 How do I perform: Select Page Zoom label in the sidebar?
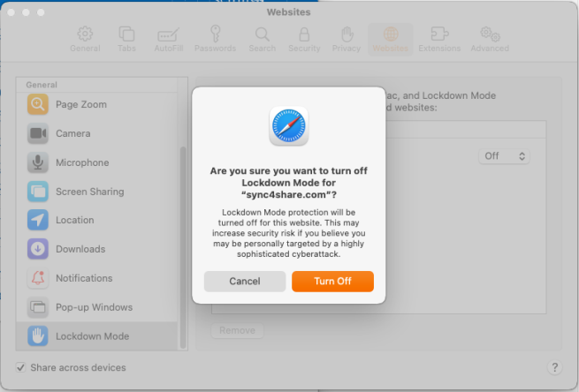pyautogui.click(x=81, y=104)
